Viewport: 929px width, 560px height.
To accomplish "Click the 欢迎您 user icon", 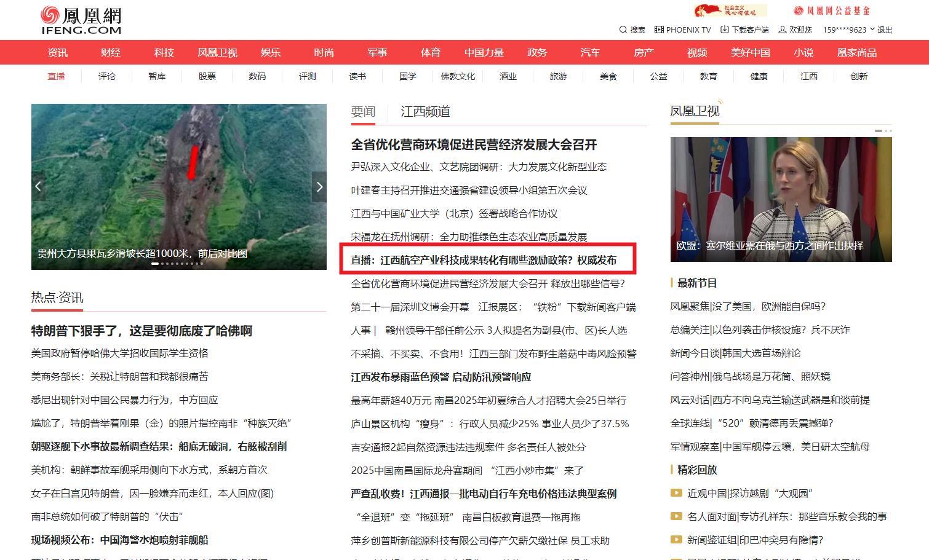I will (783, 30).
